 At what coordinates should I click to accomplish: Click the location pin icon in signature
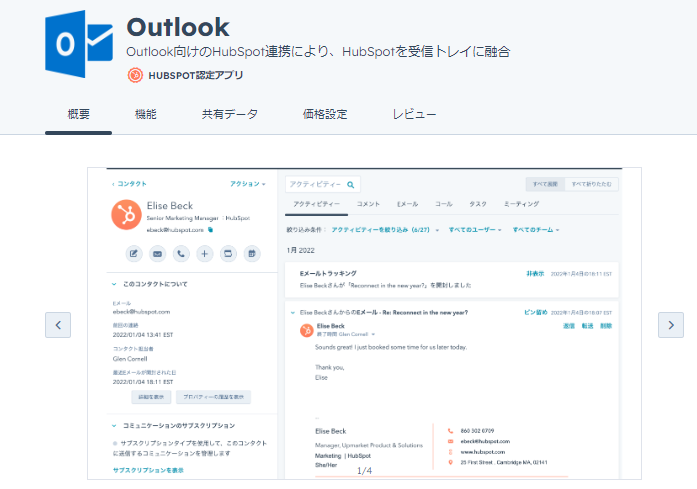coord(450,462)
